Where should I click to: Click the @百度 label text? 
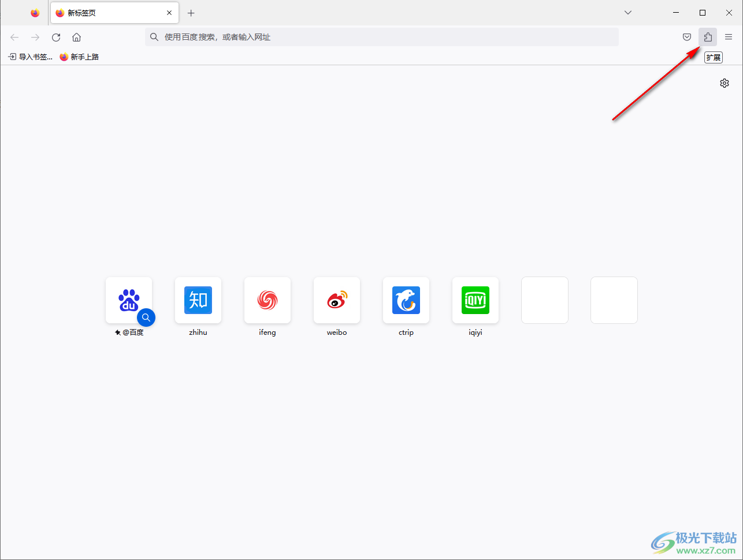[x=133, y=333]
